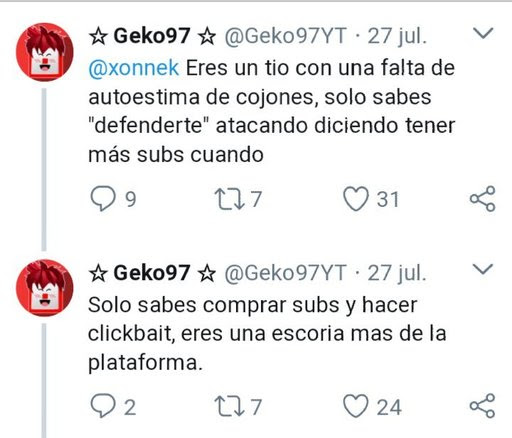
Task: Reply to the first Geko97 tweet
Action: [103, 199]
